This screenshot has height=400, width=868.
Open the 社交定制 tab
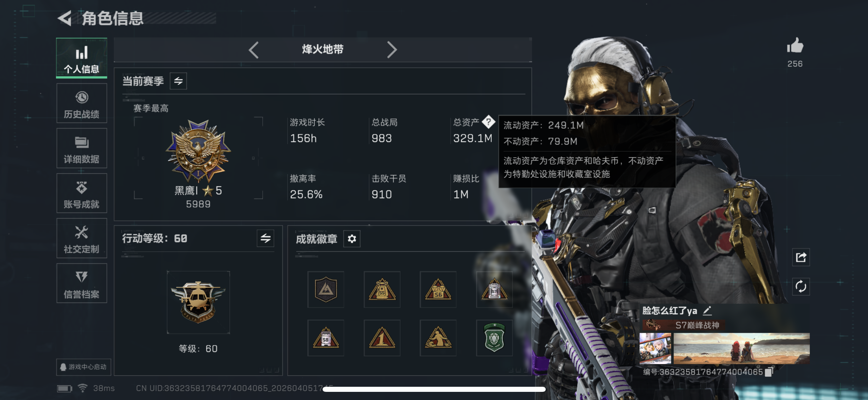[x=82, y=239]
